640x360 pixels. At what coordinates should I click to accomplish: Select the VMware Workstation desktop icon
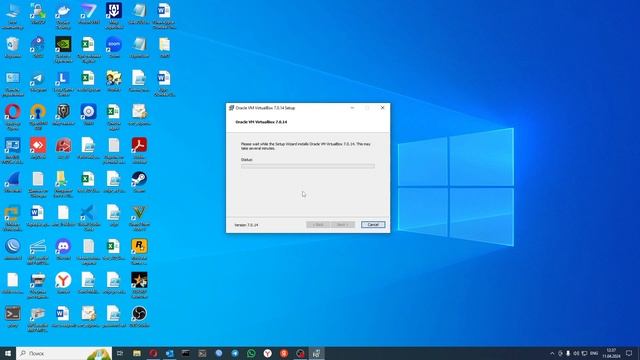tap(13, 218)
